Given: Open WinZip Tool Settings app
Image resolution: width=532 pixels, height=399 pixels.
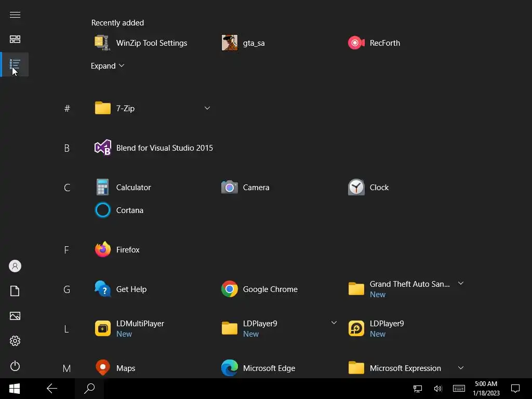Looking at the screenshot, I should 141,43.
